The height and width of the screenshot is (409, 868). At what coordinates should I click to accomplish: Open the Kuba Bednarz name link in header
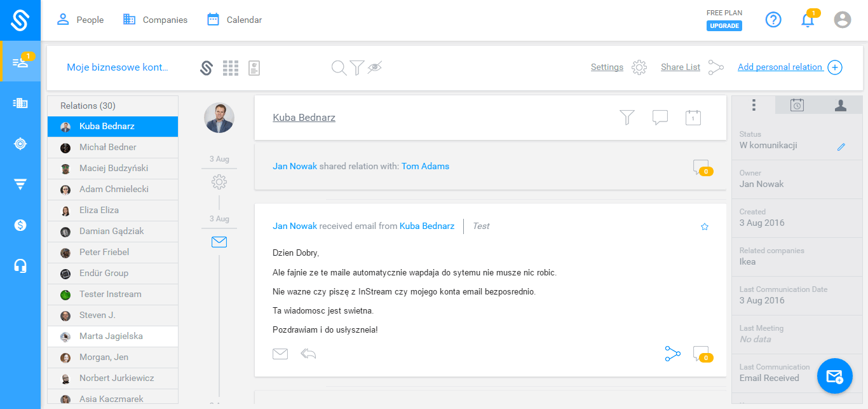click(x=304, y=118)
